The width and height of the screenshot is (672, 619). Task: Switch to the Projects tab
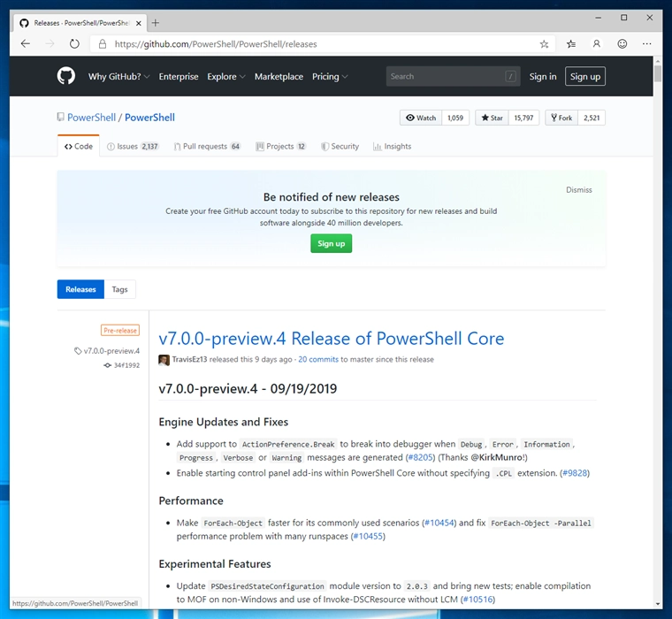coord(281,146)
